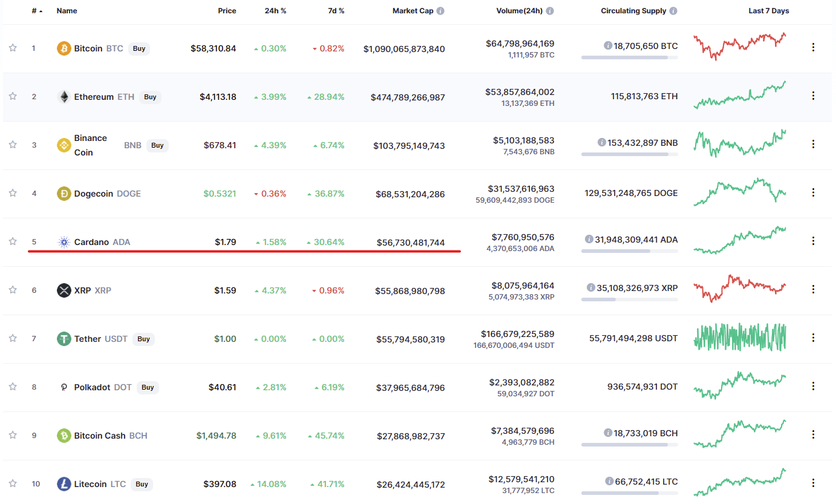Click the Dogecoin price $0.5321
Viewport: 836px width, 504px height.
[220, 194]
